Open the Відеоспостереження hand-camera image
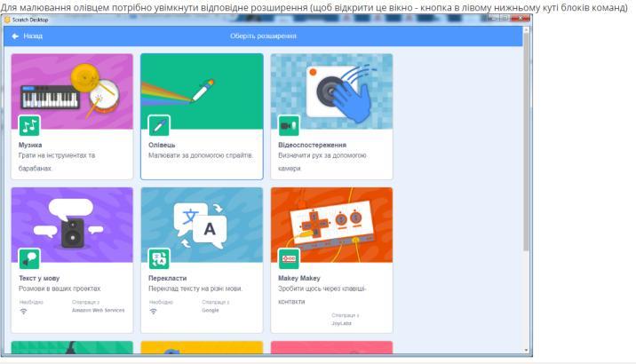The image size is (636, 364). point(332,91)
